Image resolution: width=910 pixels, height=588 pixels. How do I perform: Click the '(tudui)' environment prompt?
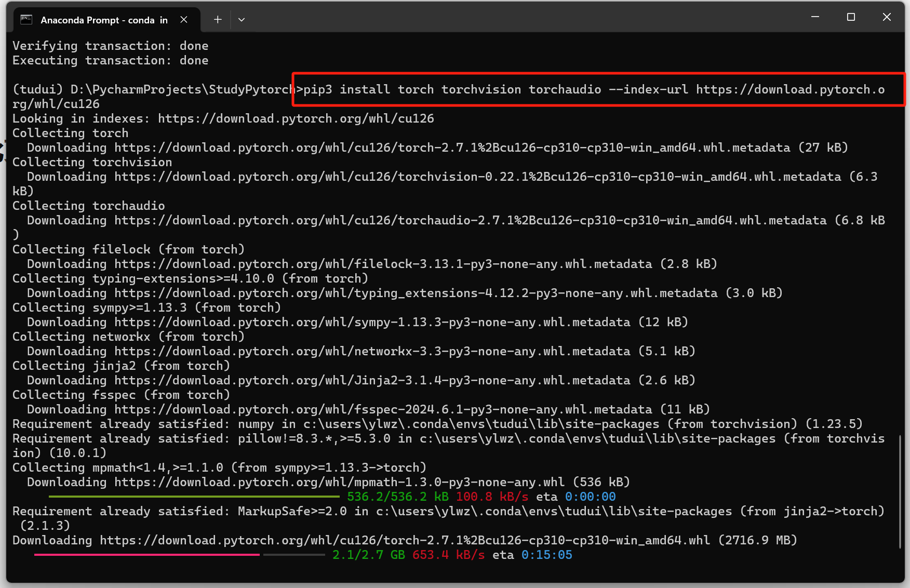37,89
